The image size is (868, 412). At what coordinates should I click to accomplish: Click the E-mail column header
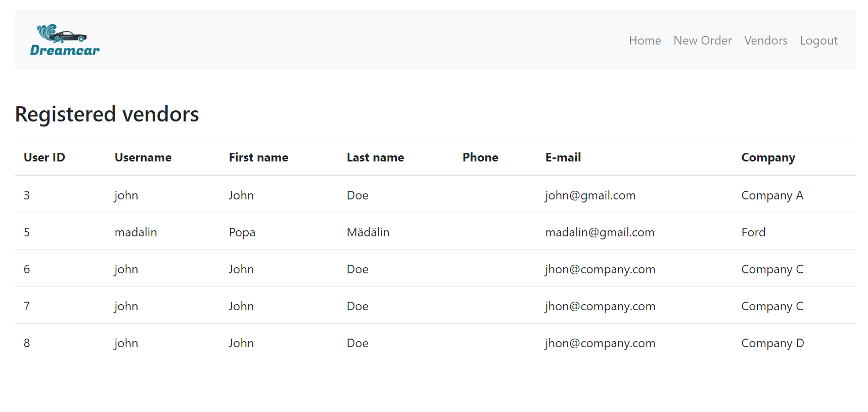[563, 157]
